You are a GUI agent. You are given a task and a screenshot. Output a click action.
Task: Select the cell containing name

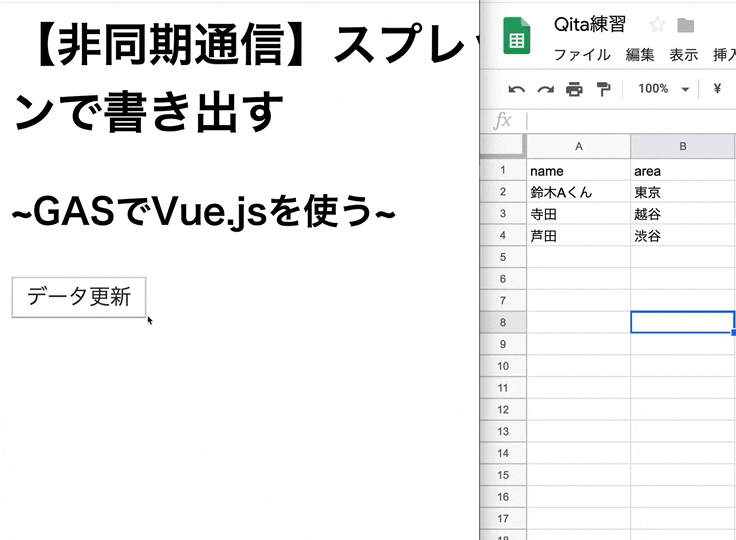(x=579, y=170)
